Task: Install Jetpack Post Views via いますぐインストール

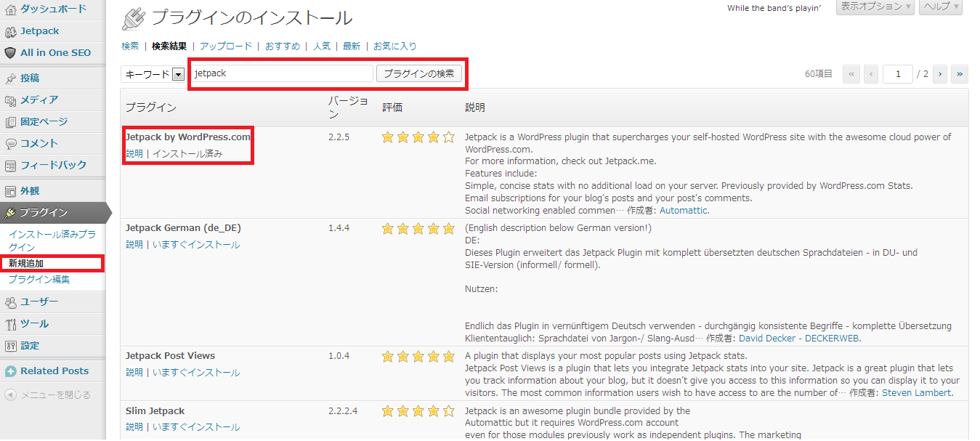Action: click(196, 373)
